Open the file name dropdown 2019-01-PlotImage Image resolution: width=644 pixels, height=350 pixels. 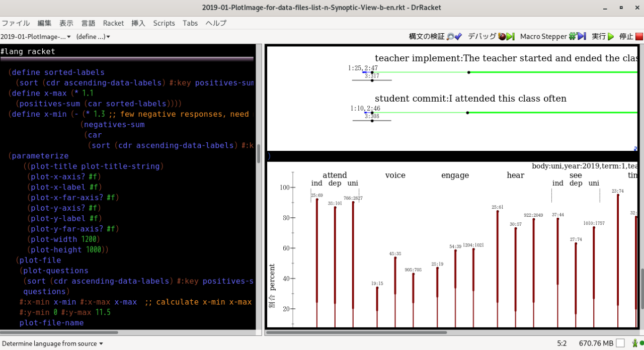36,37
